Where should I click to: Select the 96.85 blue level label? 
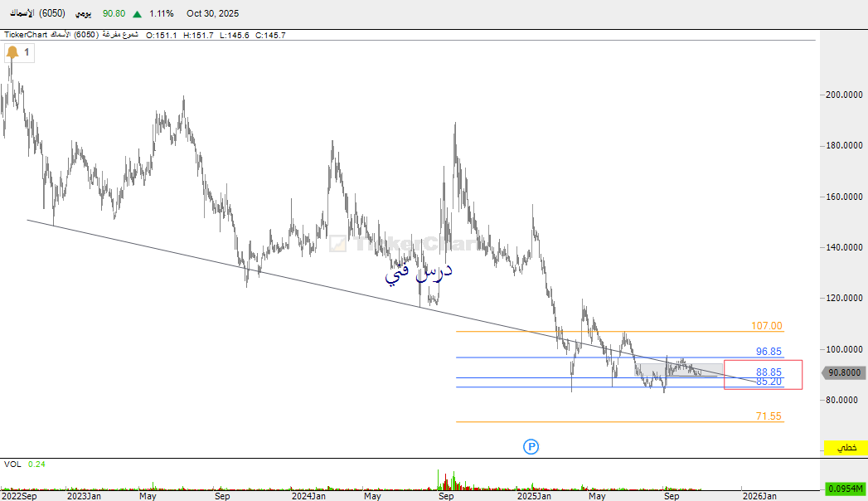click(x=769, y=352)
